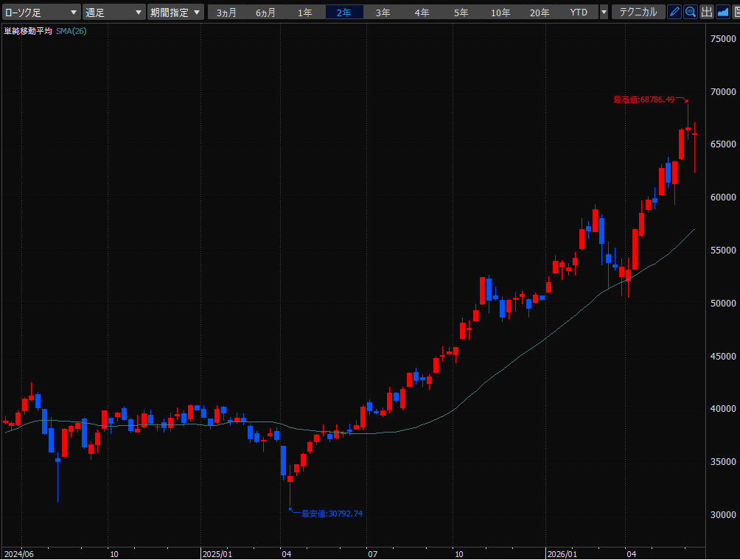
Task: Select the YTD period tab
Action: pyautogui.click(x=579, y=13)
